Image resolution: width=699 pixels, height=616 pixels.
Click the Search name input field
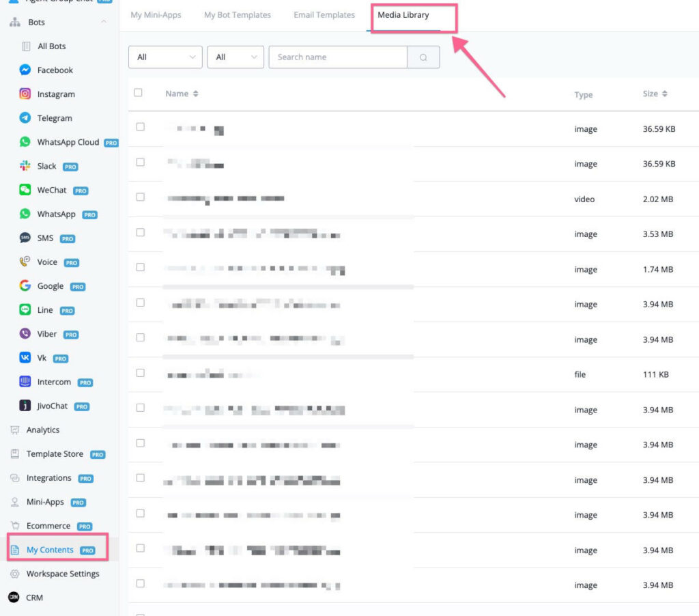pos(338,57)
